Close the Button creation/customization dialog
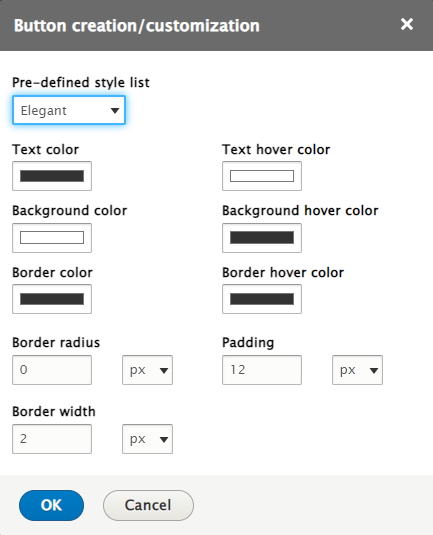433x535 pixels. click(407, 25)
